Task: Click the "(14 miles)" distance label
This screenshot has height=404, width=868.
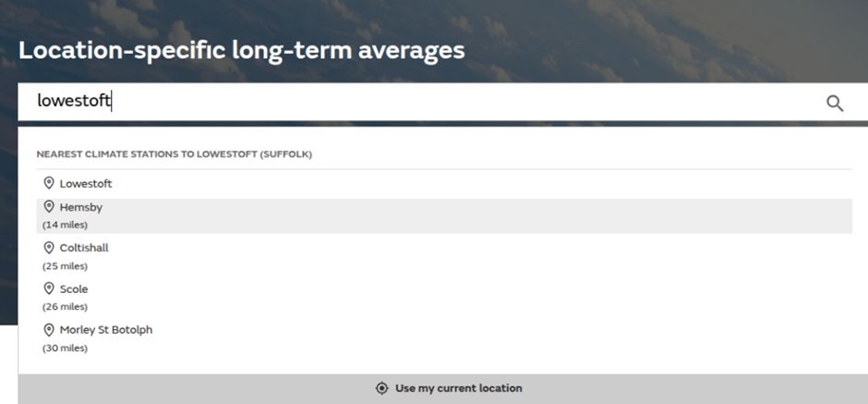Action: coord(65,225)
